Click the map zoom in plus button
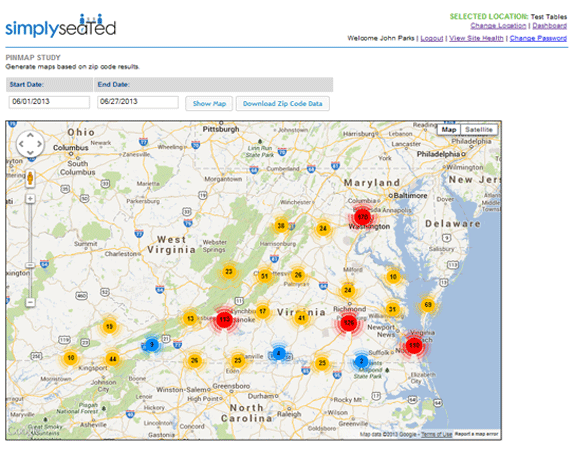 (30, 199)
